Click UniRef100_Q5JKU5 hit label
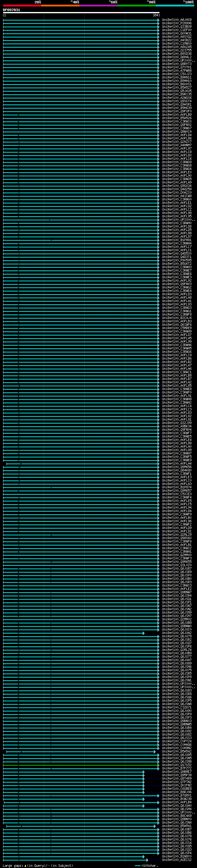 [177, 91]
